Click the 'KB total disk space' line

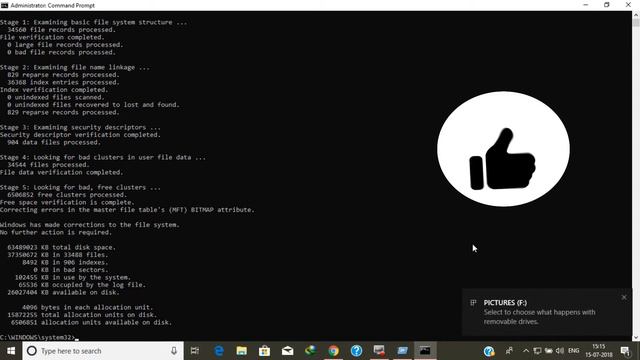pos(62,247)
